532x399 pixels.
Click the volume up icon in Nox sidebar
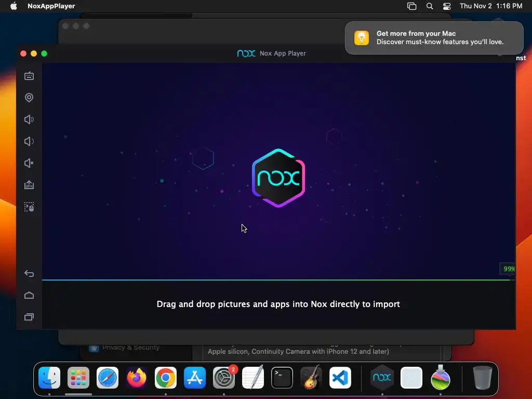[29, 119]
